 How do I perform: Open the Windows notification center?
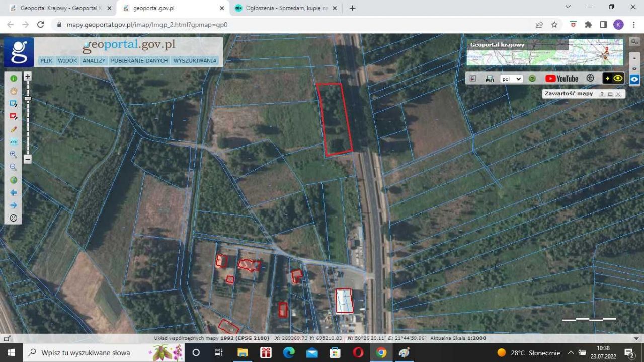(629, 352)
